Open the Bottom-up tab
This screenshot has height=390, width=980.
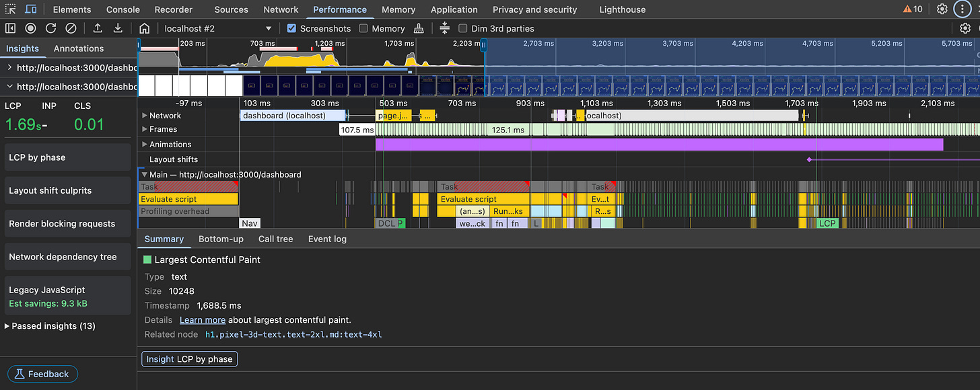tap(221, 239)
